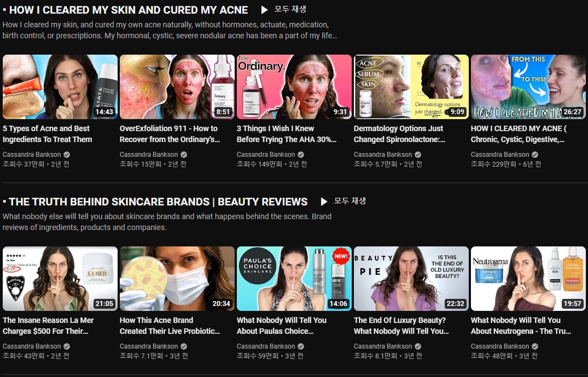Open Cassandra Bankson channel under OverExfoliation 911
This screenshot has height=377, width=588.
tap(148, 155)
